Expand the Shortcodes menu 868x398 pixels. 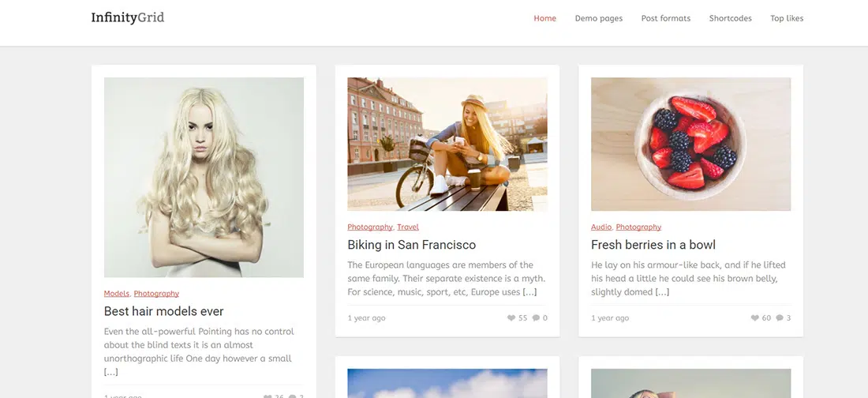pyautogui.click(x=730, y=18)
